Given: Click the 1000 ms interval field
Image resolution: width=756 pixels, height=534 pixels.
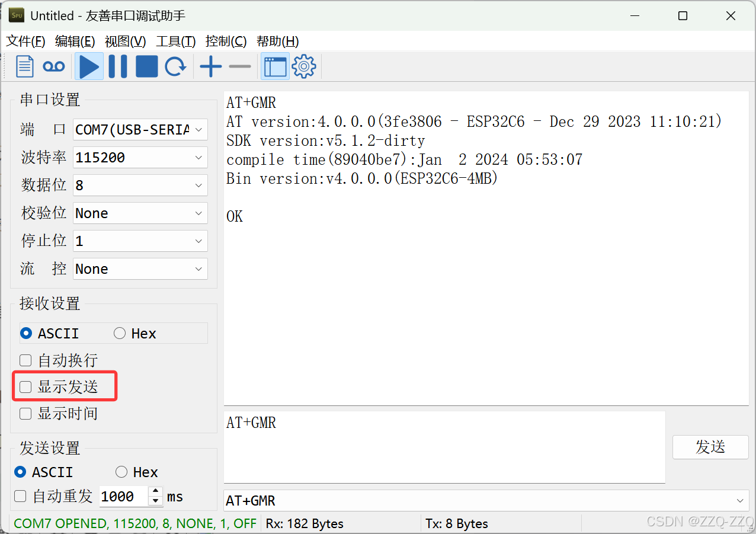Looking at the screenshot, I should click(123, 497).
